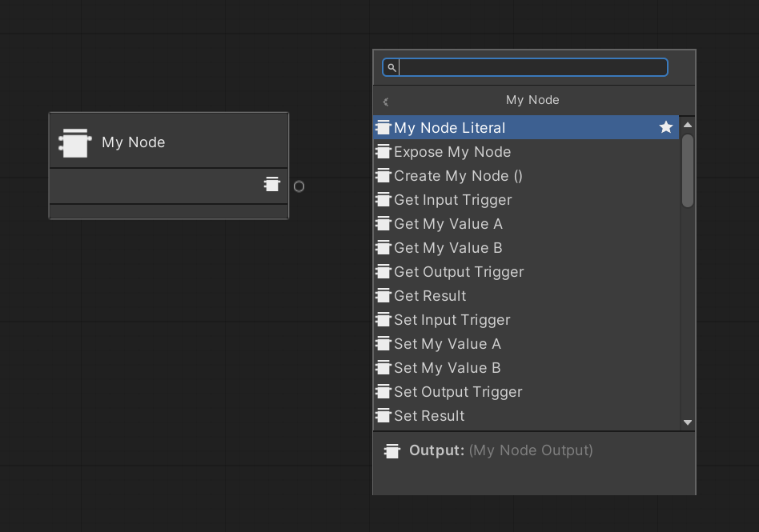Click the circular output connection port
Screen dimensions: 759x532
point(299,186)
